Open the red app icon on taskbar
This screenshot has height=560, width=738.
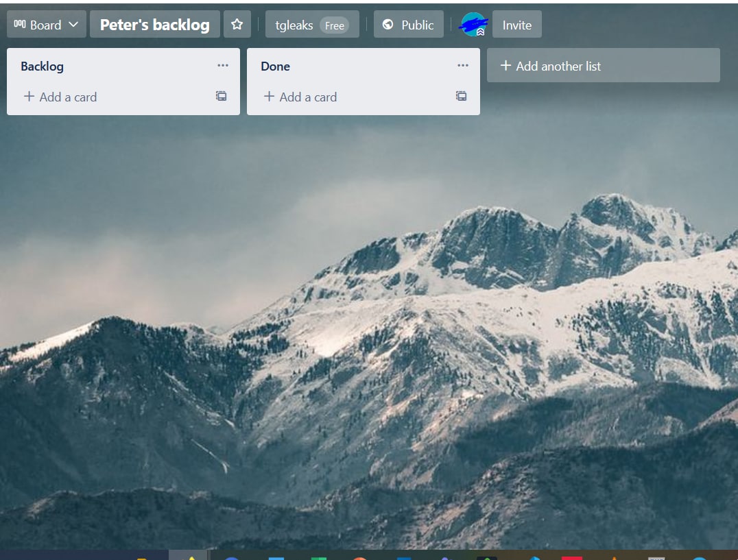pyautogui.click(x=571, y=557)
